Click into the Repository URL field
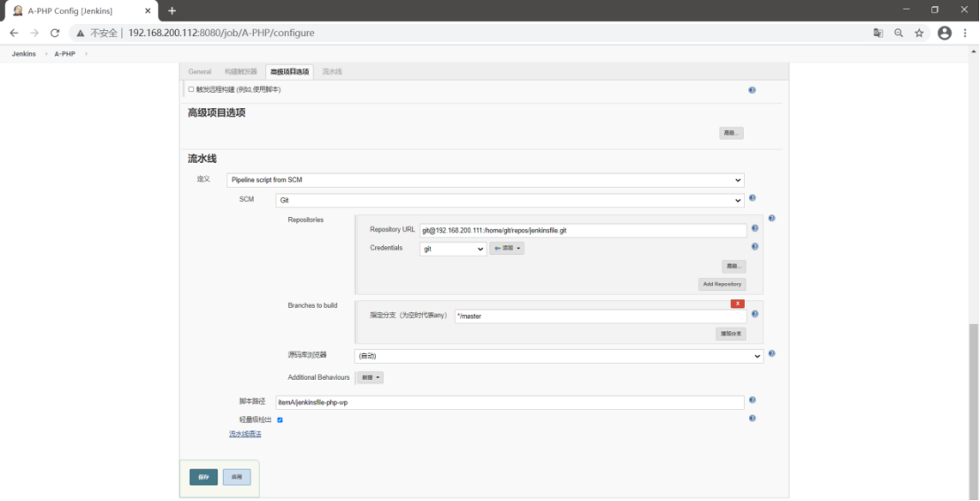The width and height of the screenshot is (980, 501). coord(583,231)
